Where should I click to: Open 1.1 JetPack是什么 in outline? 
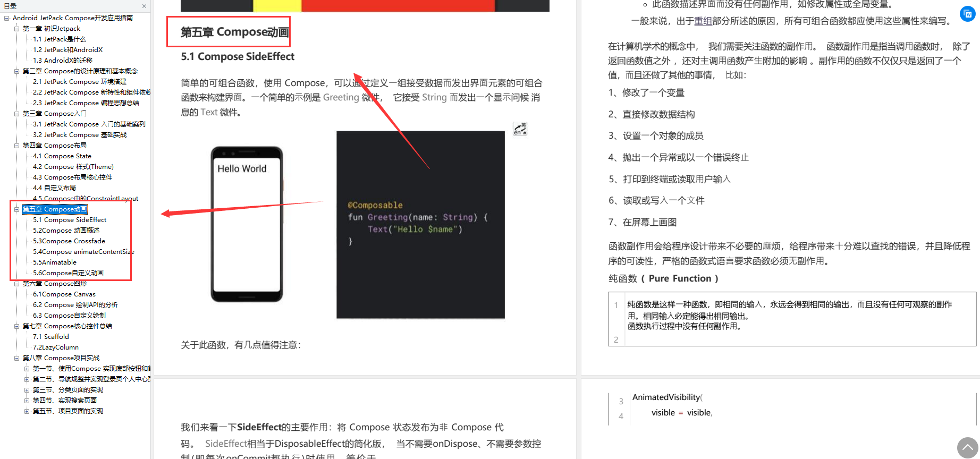coord(59,39)
